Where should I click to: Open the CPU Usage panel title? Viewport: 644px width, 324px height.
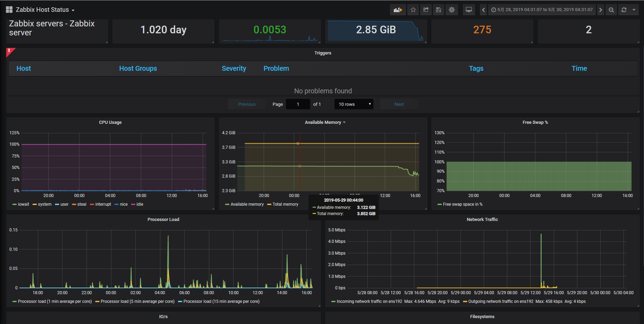point(110,122)
